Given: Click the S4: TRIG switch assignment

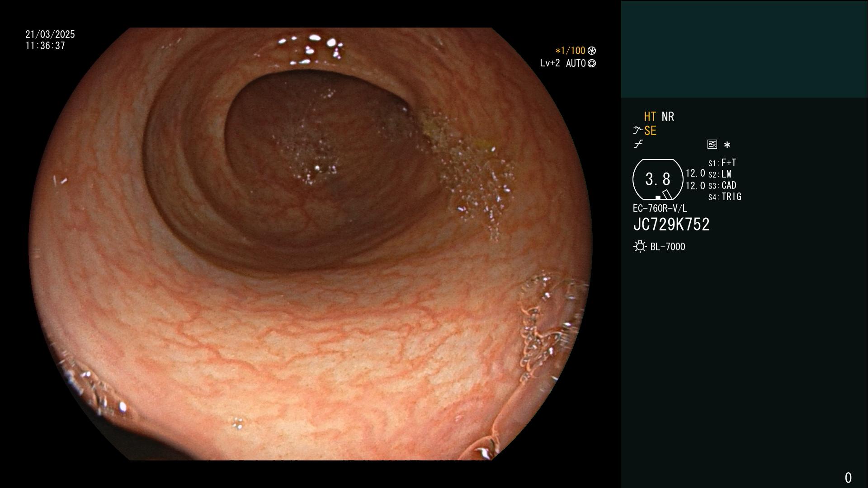Looking at the screenshot, I should pyautogui.click(x=725, y=197).
